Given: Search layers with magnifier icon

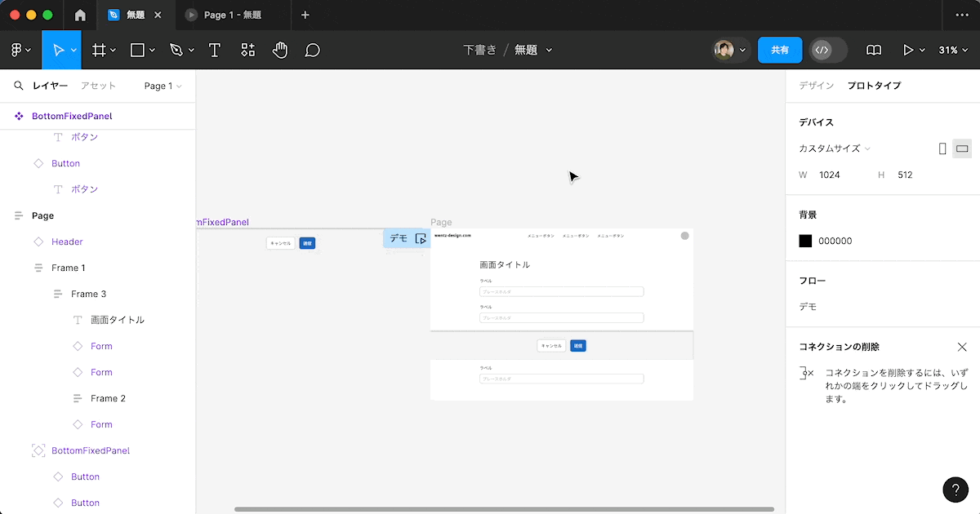Looking at the screenshot, I should (18, 86).
